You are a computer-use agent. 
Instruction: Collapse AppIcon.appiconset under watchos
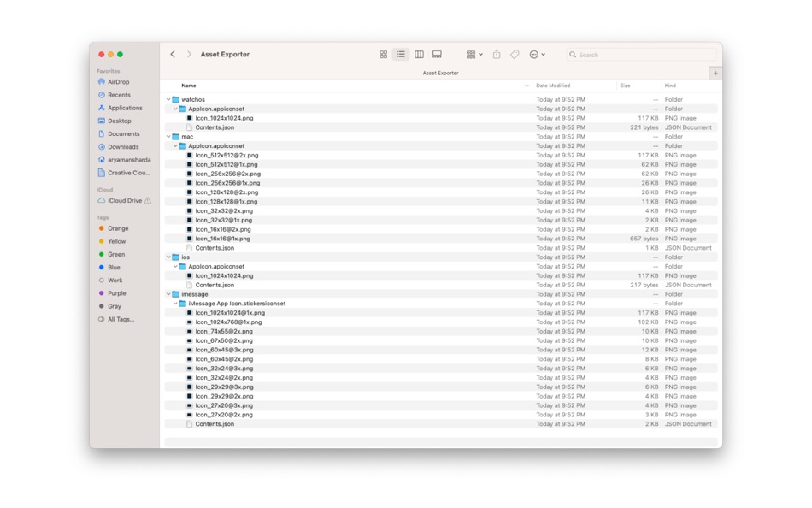point(175,109)
